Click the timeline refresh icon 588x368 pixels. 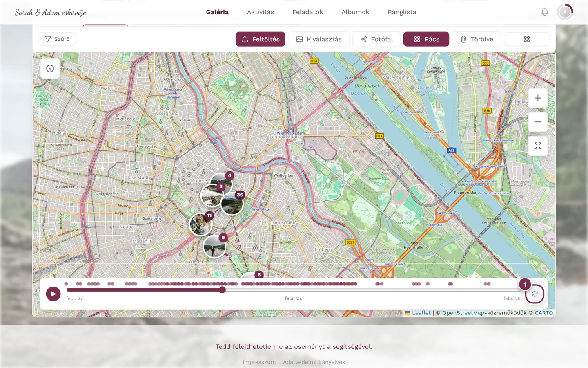tap(535, 294)
